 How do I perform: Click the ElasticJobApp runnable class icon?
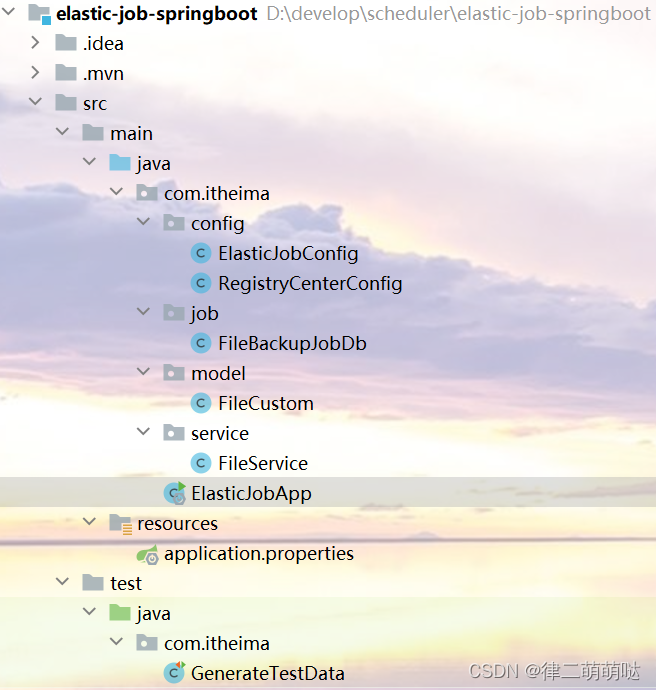(175, 493)
